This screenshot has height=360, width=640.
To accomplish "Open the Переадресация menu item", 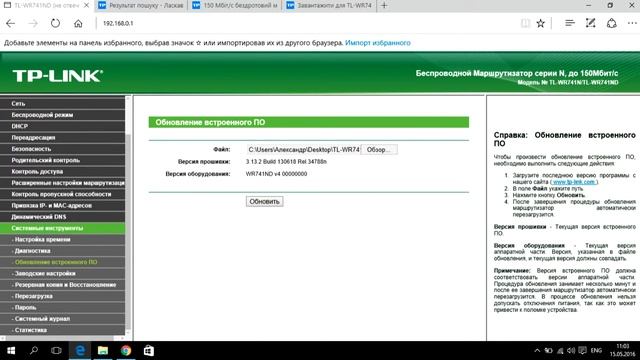I will click(x=62, y=138).
